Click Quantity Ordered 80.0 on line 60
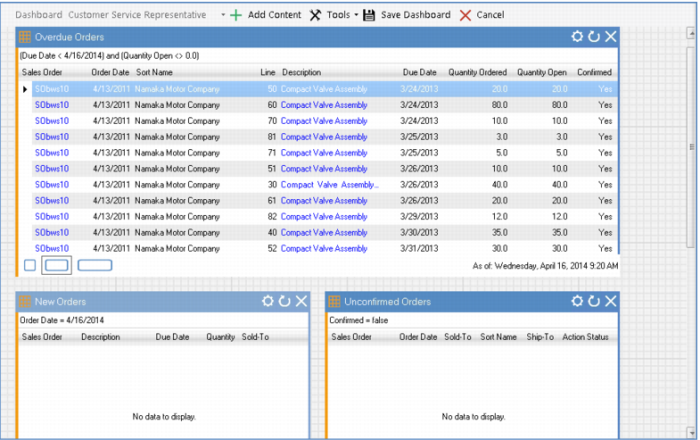The image size is (700, 440). (x=500, y=105)
